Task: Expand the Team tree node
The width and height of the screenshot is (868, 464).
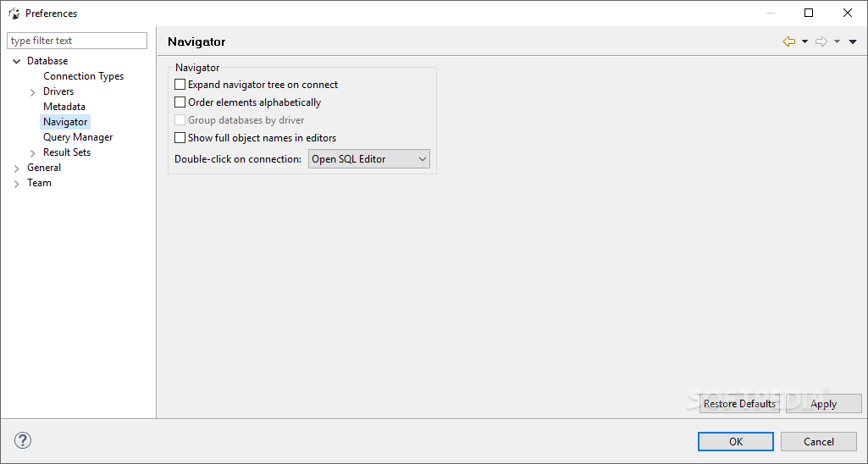Action: tap(17, 184)
